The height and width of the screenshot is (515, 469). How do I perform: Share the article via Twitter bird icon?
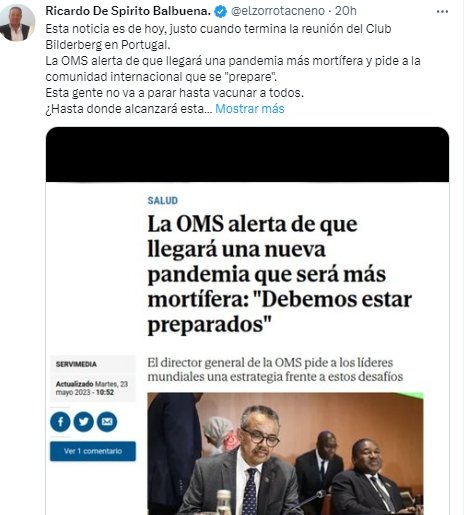(83, 422)
